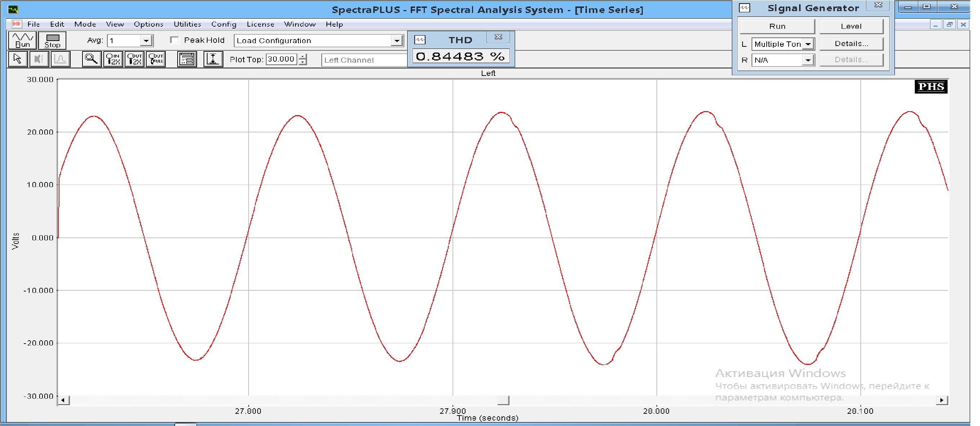Open the Avg count dropdown

tap(146, 41)
